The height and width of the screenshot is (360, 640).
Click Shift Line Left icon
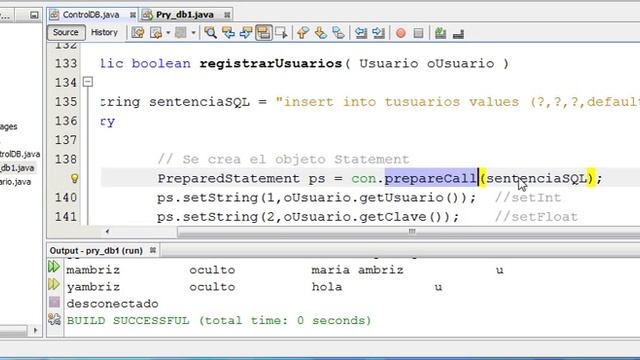pyautogui.click(x=361, y=33)
